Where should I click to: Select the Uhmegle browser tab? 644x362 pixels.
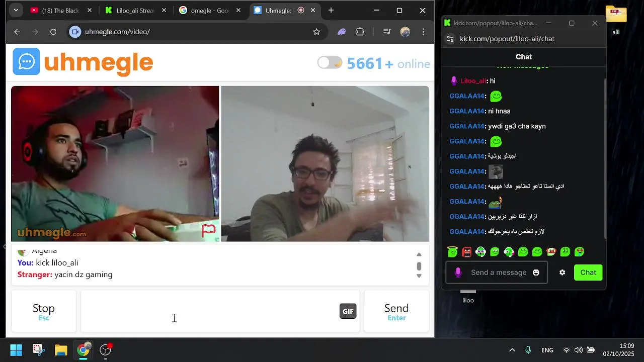coord(285,11)
